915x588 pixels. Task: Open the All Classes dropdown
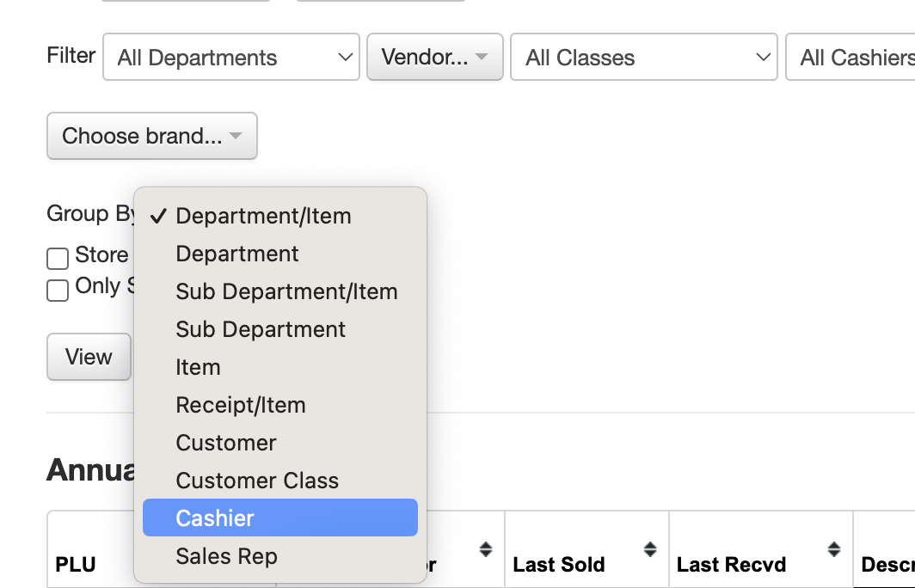click(x=643, y=58)
